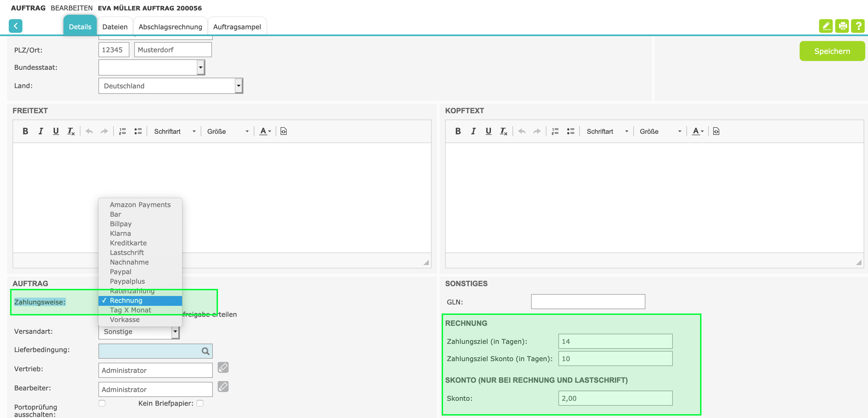Undo in the Kopftext editor toolbar
The width and height of the screenshot is (868, 418).
522,131
